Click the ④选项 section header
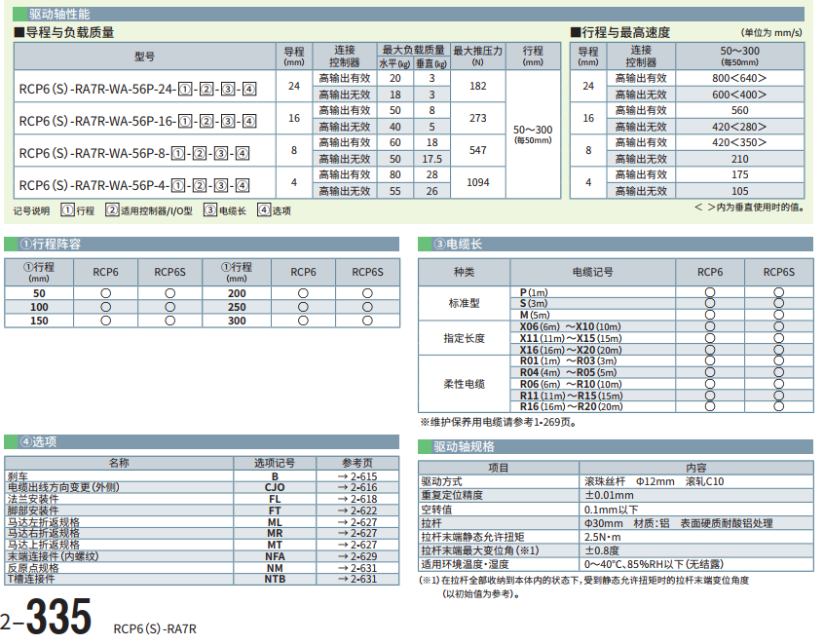This screenshot has width=824, height=644. pyautogui.click(x=202, y=441)
